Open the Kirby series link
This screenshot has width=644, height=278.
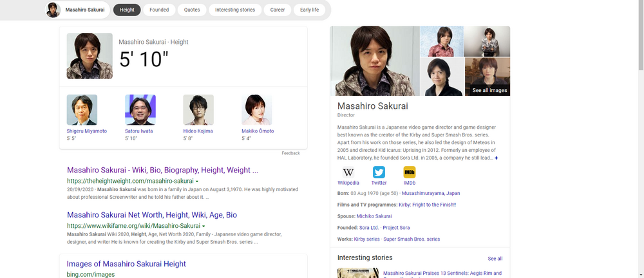(367, 239)
